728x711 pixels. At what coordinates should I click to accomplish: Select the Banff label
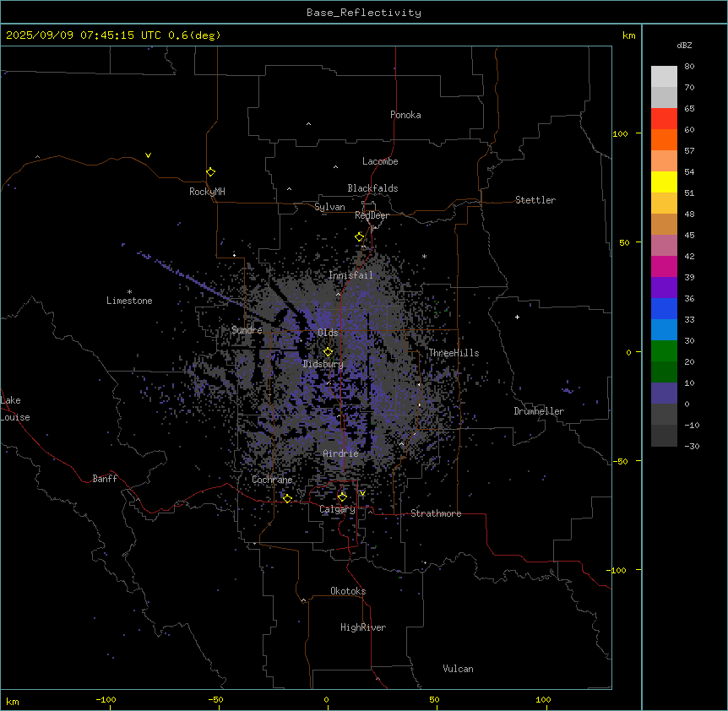click(x=105, y=479)
